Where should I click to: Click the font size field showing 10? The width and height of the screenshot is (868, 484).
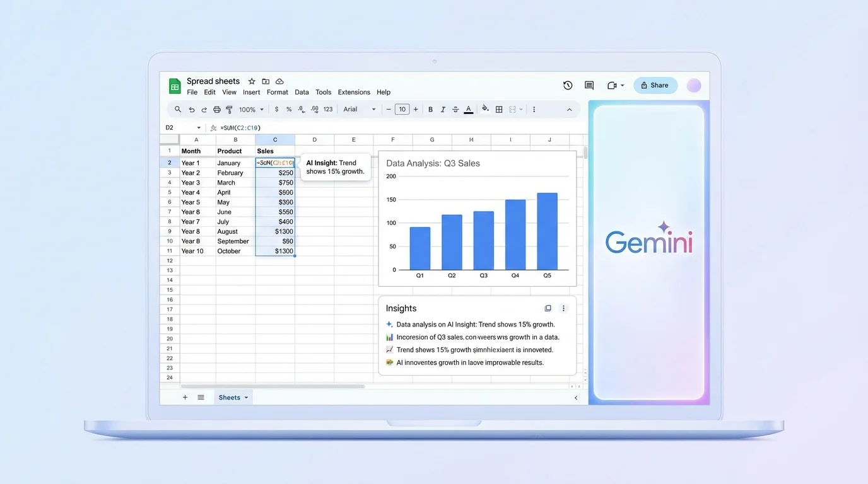pyautogui.click(x=402, y=110)
